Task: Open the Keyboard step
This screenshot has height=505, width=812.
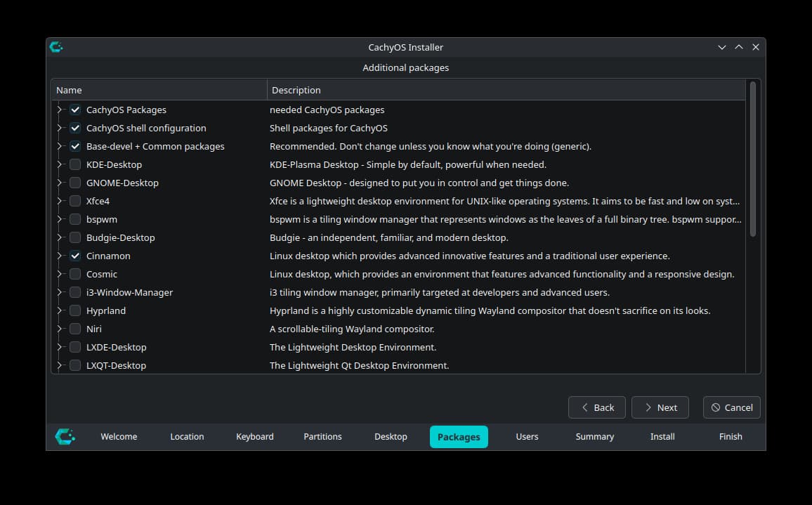Action: click(255, 437)
